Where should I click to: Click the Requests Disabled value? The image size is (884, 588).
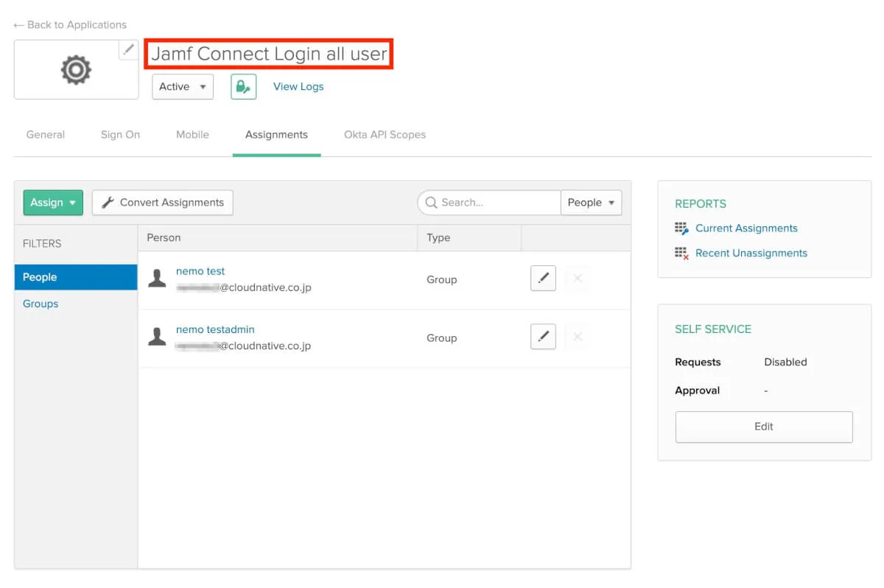point(785,362)
